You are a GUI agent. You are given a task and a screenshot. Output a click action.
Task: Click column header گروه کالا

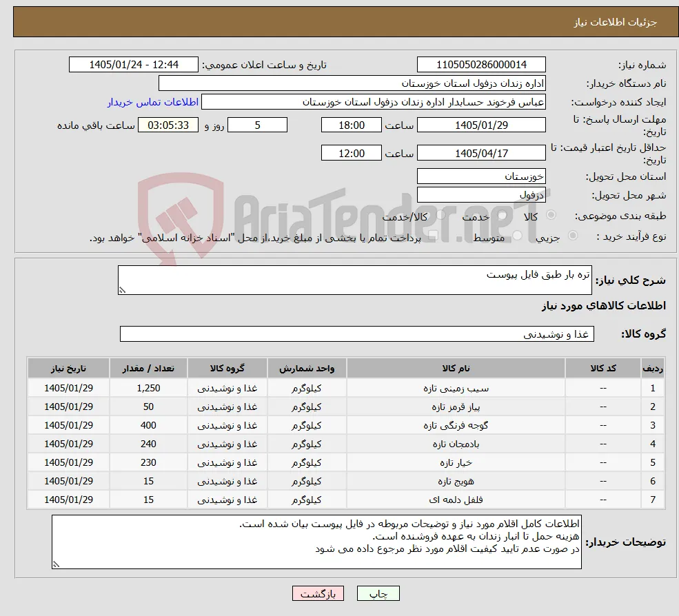pyautogui.click(x=227, y=369)
